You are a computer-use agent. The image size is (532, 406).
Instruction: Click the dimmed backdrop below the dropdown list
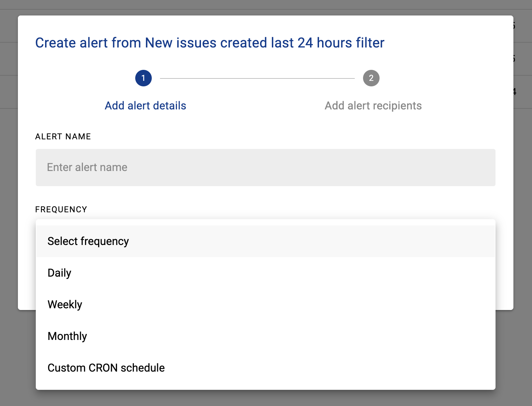coord(265,398)
